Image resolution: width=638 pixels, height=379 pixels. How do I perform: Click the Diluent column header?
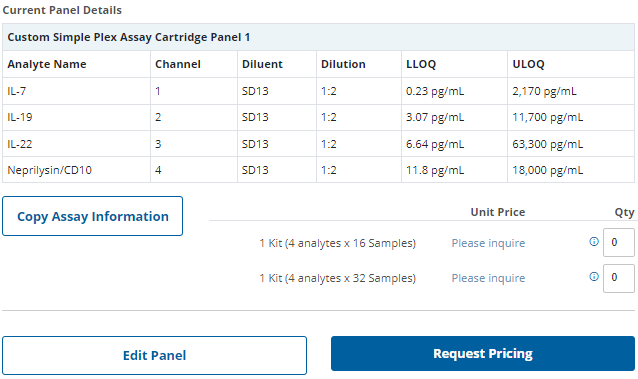pyautogui.click(x=262, y=64)
